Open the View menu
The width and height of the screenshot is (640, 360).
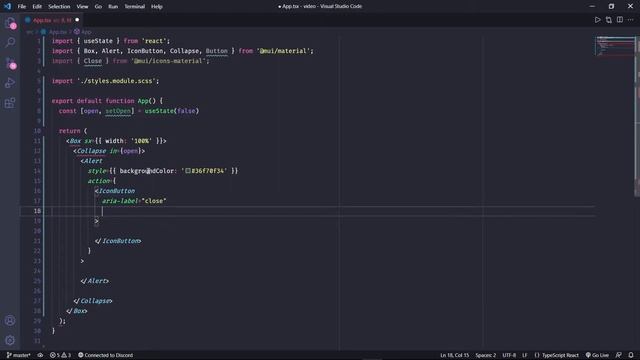click(x=82, y=7)
